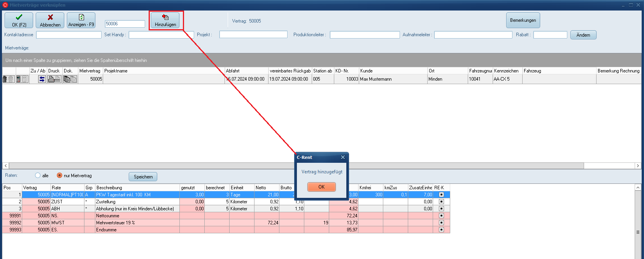Click OK in the C-Rent dialog

(321, 187)
